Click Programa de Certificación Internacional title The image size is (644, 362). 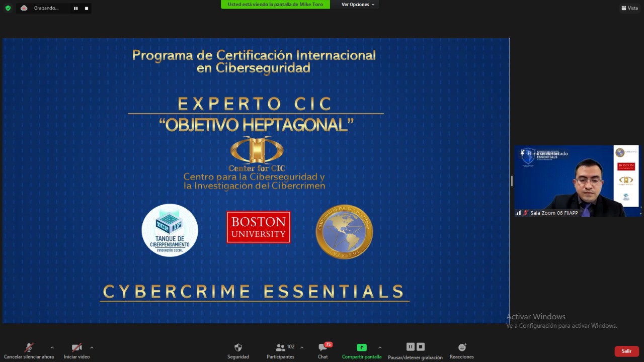coord(254,61)
